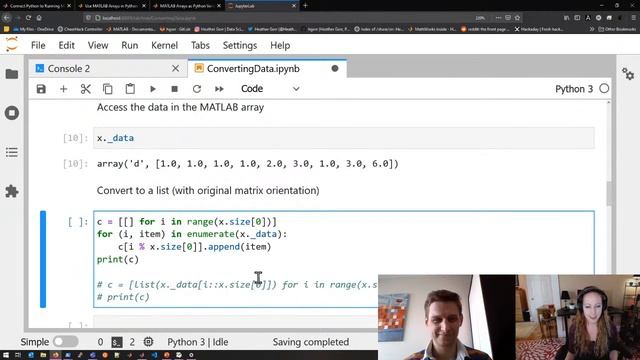Open a new browser tab with plus
Viewport: 640px width, 360px height.
pyautogui.click(x=305, y=6)
